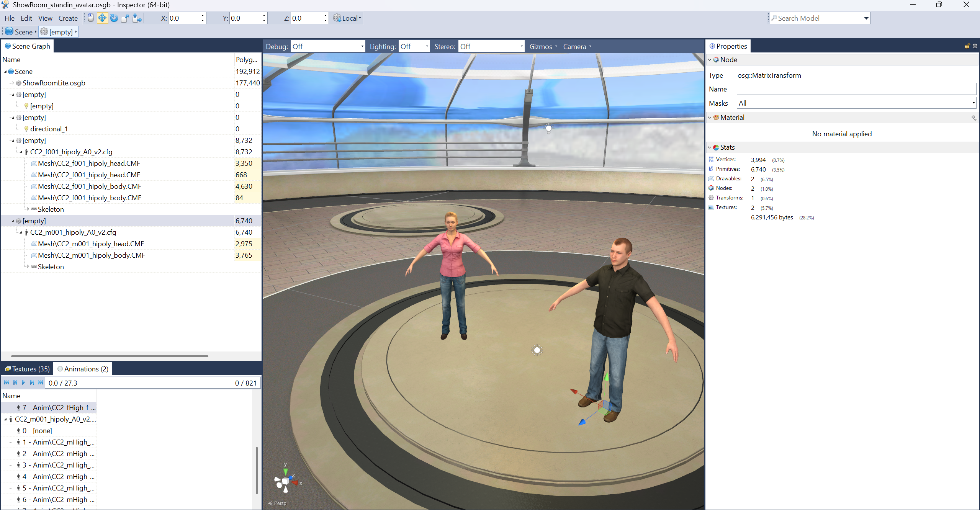Screen dimensions: 980x510
Task: Select the translate/move gizmo tool
Action: coord(102,18)
